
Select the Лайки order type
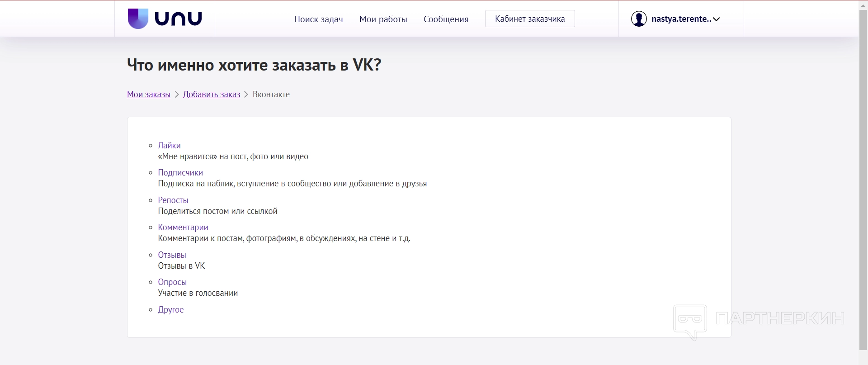click(169, 145)
